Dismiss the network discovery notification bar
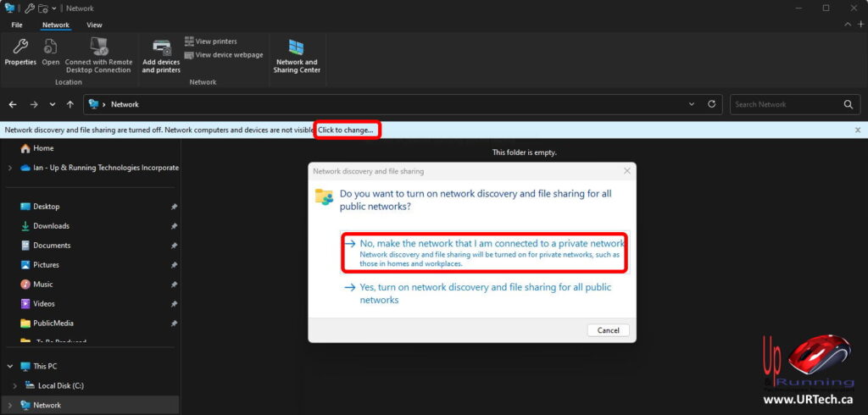This screenshot has width=868, height=415. click(x=857, y=130)
